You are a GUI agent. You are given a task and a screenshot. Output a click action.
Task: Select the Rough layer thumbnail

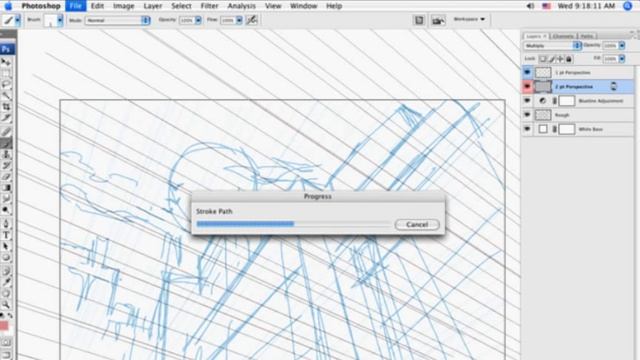point(543,115)
